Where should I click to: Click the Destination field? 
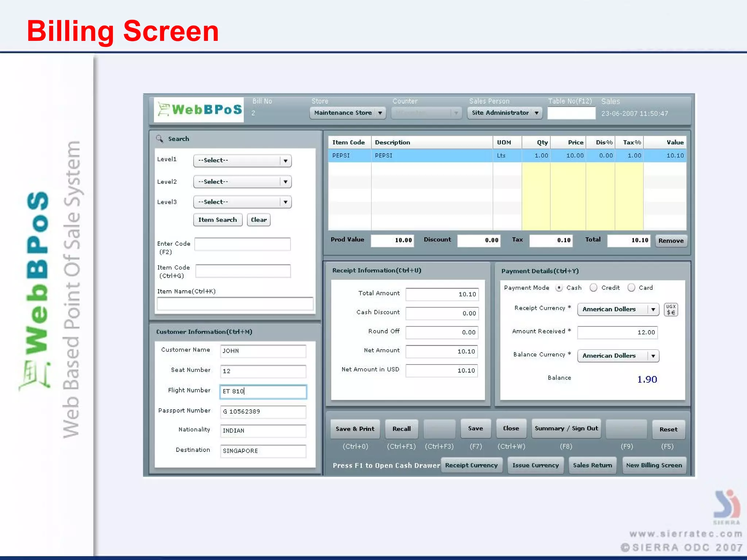click(263, 451)
